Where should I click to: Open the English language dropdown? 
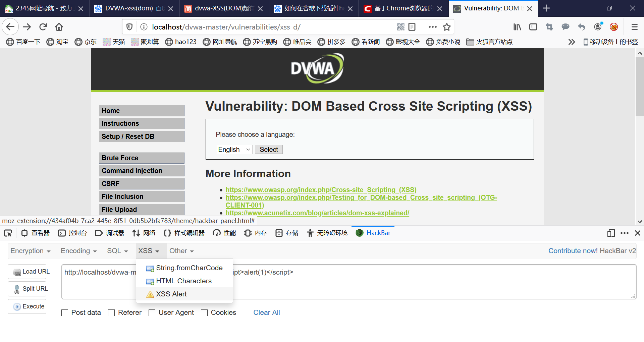234,150
